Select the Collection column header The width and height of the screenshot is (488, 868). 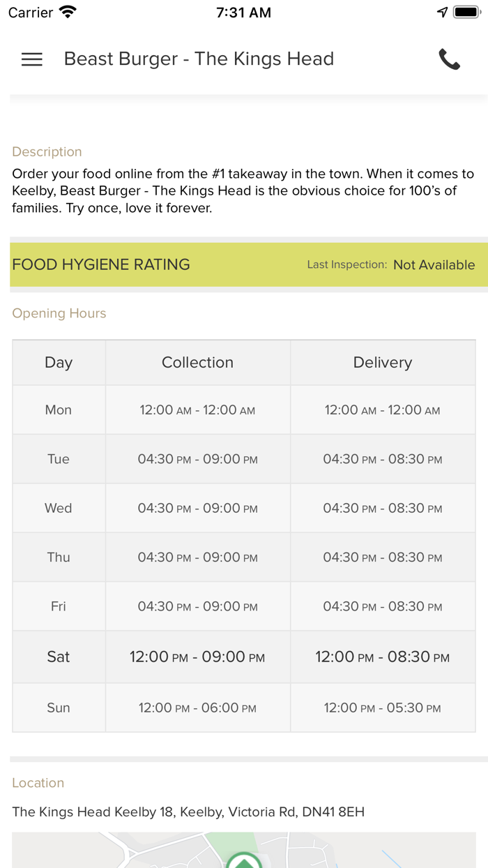(197, 363)
